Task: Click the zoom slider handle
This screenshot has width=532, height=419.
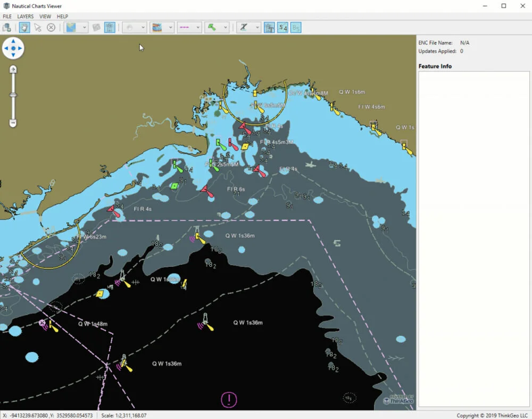Action: click(13, 95)
